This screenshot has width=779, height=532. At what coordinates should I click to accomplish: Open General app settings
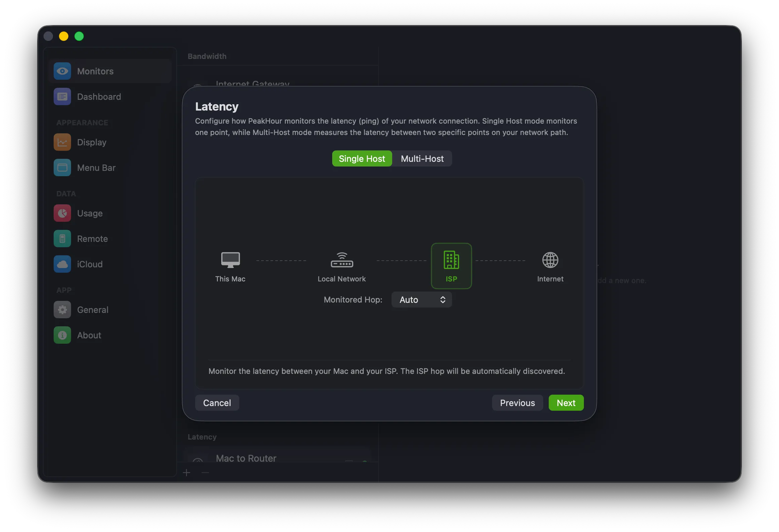[110, 310]
